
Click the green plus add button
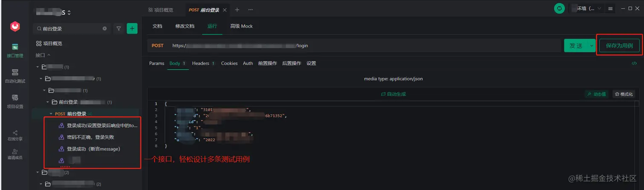[132, 28]
